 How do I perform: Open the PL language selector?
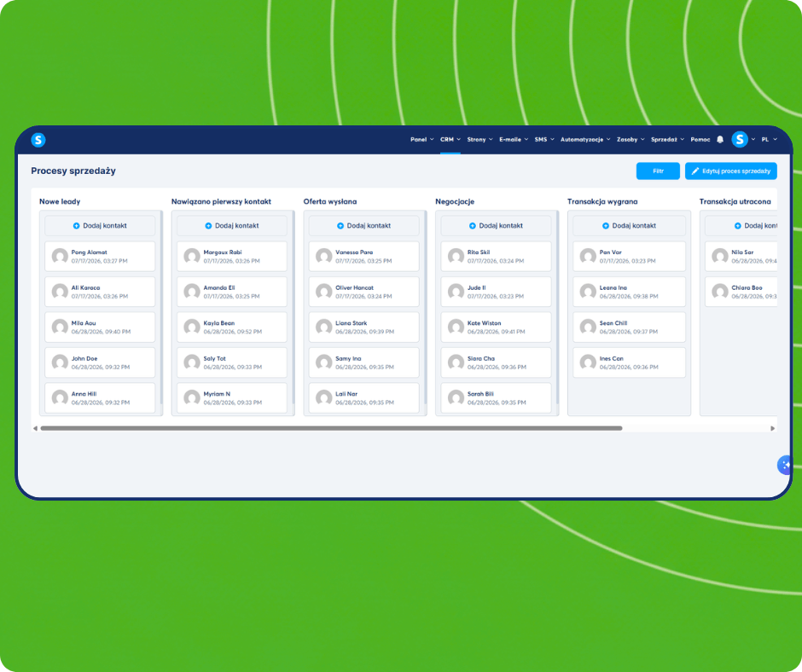769,140
